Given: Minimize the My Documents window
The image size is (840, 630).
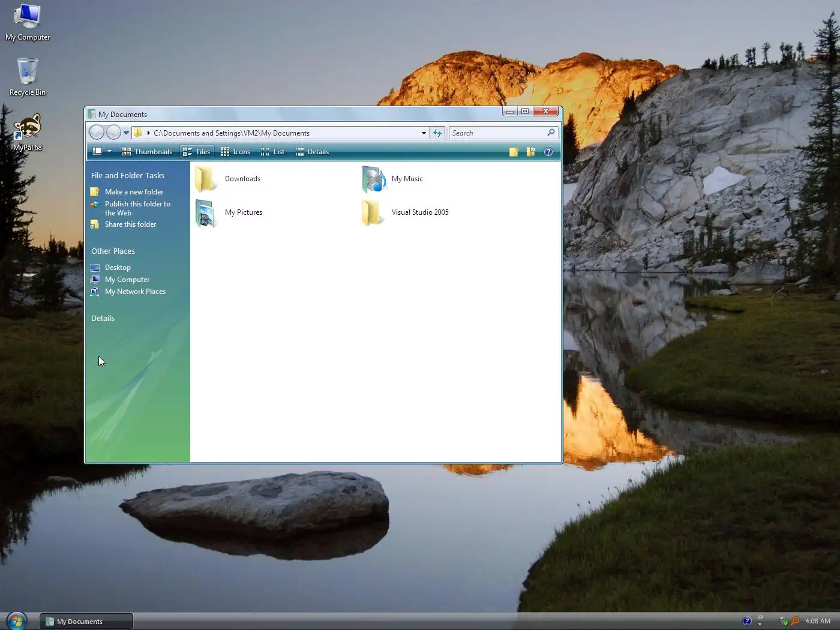Looking at the screenshot, I should coord(509,112).
